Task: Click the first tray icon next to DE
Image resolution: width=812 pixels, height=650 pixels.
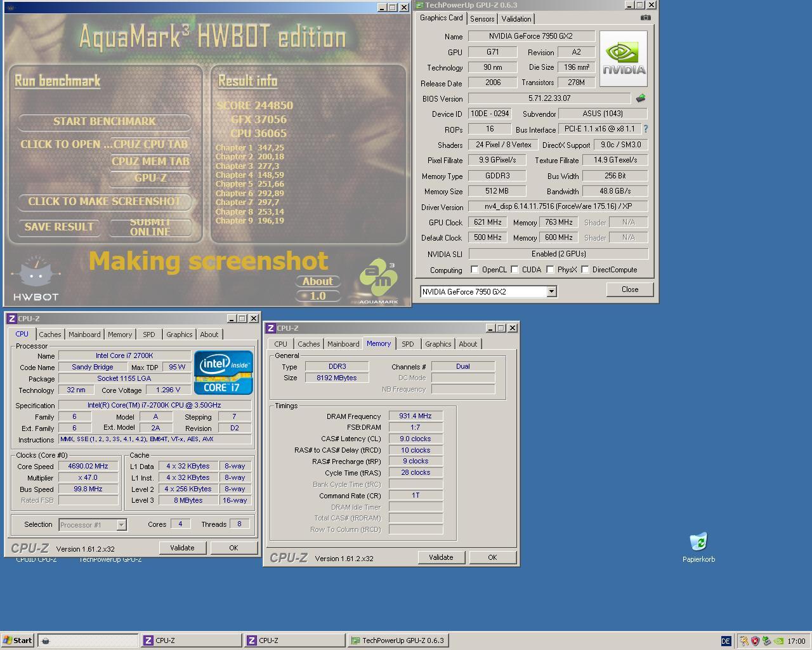Action: (743, 641)
